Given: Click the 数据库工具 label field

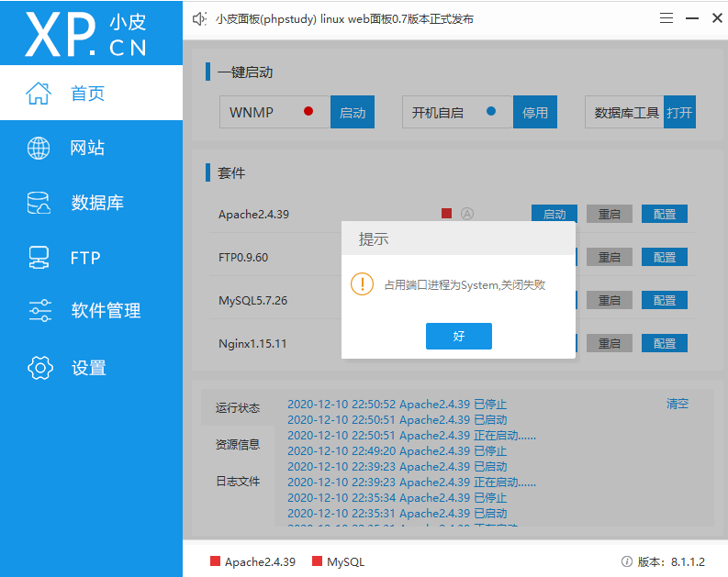Looking at the screenshot, I should [x=624, y=112].
